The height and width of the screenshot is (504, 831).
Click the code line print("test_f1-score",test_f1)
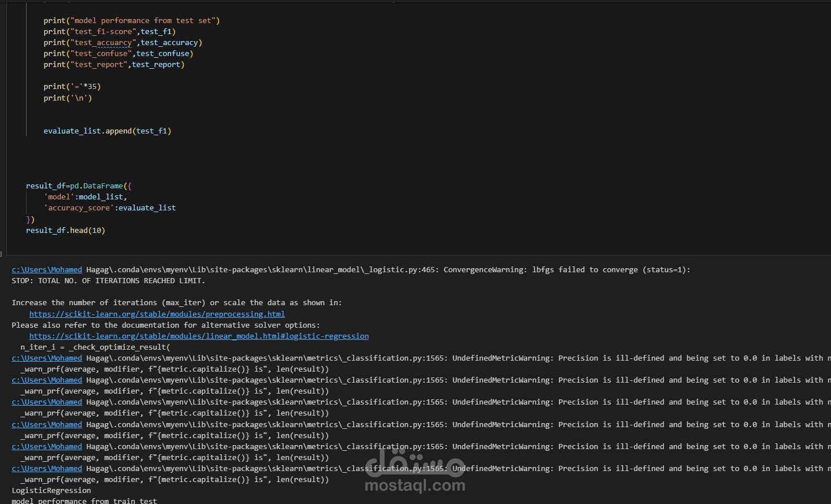(x=109, y=31)
